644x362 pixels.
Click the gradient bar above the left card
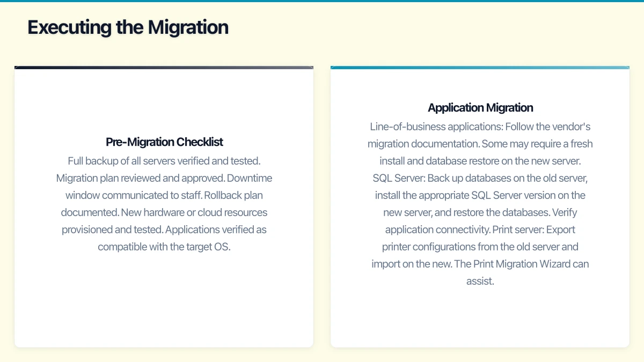(164, 67)
